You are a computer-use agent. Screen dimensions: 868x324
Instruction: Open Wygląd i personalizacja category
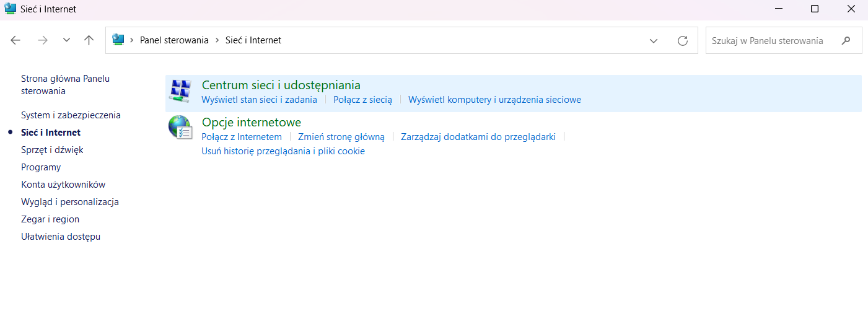[70, 202]
